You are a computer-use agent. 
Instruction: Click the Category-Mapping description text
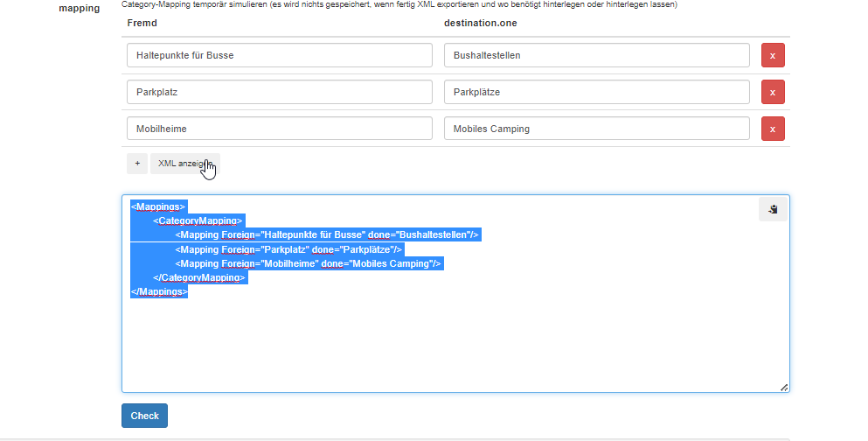[399, 4]
